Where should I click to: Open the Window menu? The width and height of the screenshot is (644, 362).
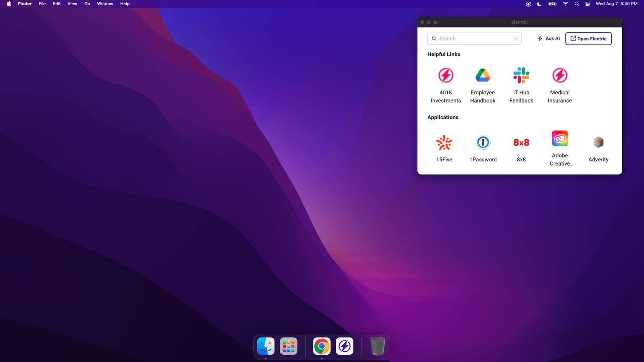click(x=105, y=4)
